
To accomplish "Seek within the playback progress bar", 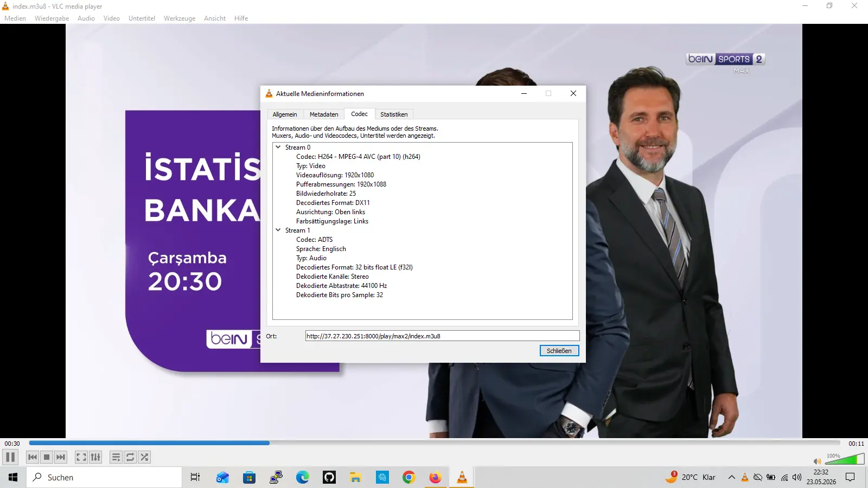I will [x=434, y=443].
